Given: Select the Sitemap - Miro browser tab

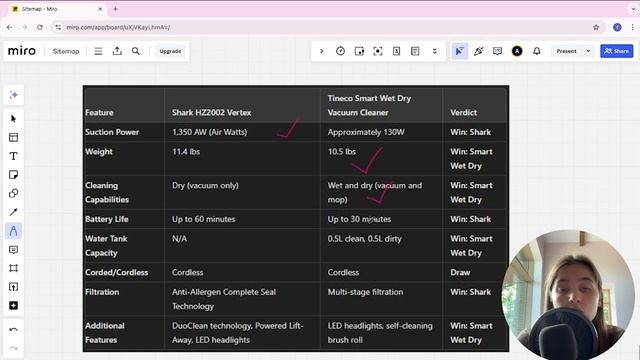Looking at the screenshot, I should (57, 9).
